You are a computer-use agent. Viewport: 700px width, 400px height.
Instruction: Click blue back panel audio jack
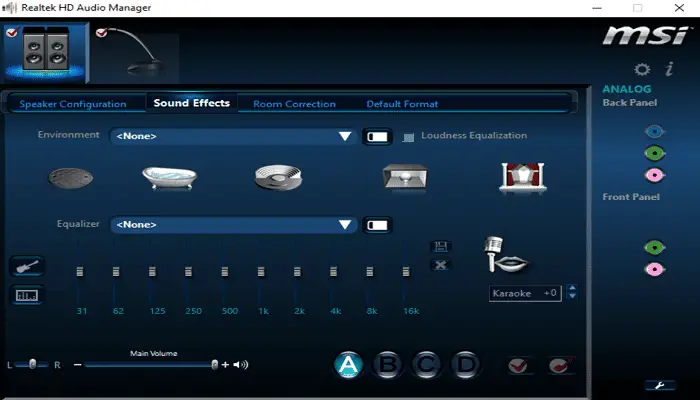click(x=654, y=132)
